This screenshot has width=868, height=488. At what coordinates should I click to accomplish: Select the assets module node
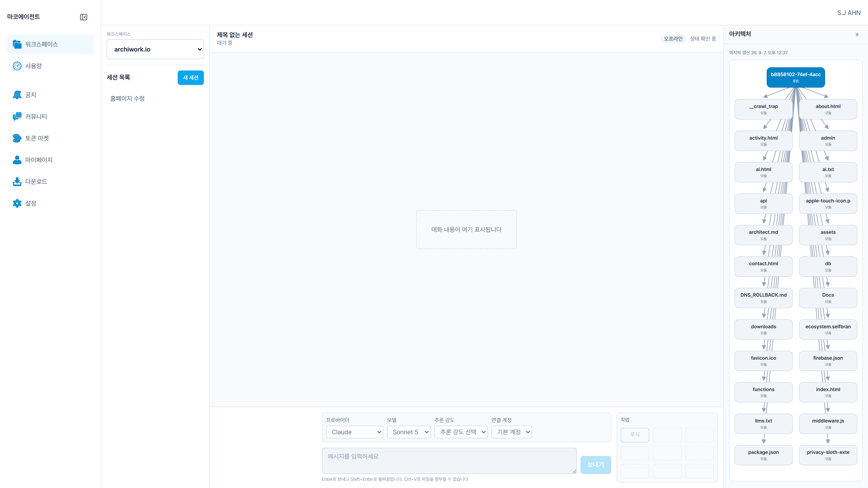pos(828,235)
